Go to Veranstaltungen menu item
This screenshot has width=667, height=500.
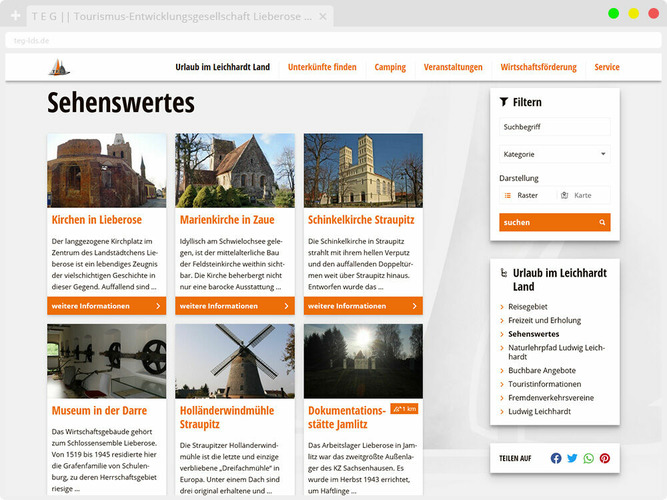click(453, 67)
